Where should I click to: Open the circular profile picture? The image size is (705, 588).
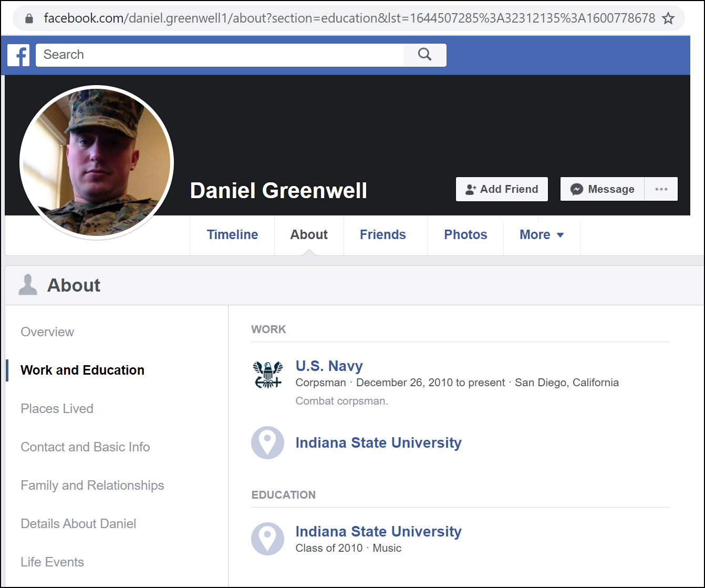97,162
